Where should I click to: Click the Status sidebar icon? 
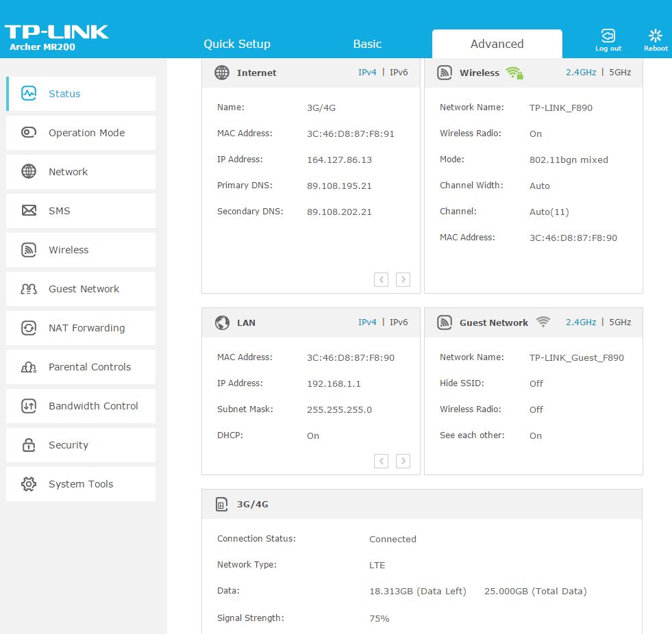click(29, 93)
